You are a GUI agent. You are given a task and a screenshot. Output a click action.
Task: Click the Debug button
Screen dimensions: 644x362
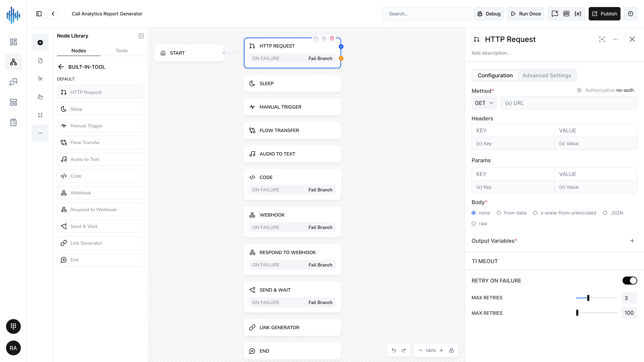point(489,14)
